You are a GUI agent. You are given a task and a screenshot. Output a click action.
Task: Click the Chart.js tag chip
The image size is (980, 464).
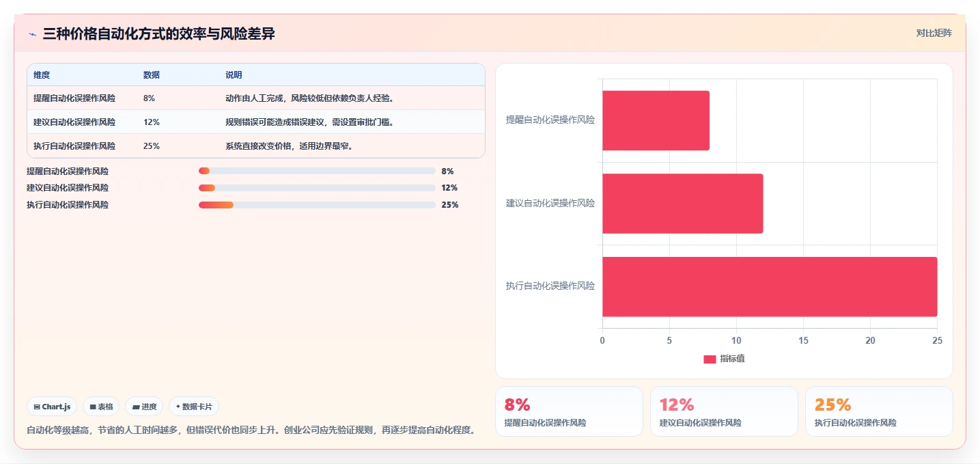(x=52, y=407)
